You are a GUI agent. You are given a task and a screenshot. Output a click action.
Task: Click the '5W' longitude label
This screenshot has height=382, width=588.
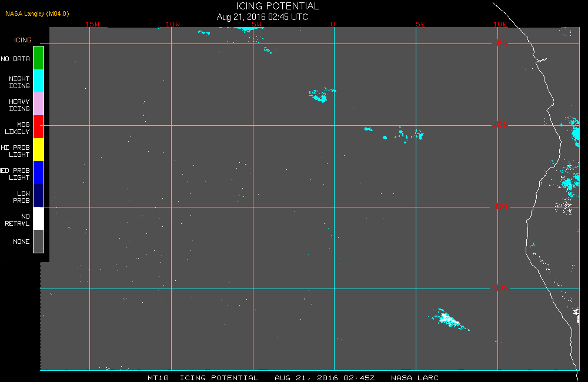point(257,24)
